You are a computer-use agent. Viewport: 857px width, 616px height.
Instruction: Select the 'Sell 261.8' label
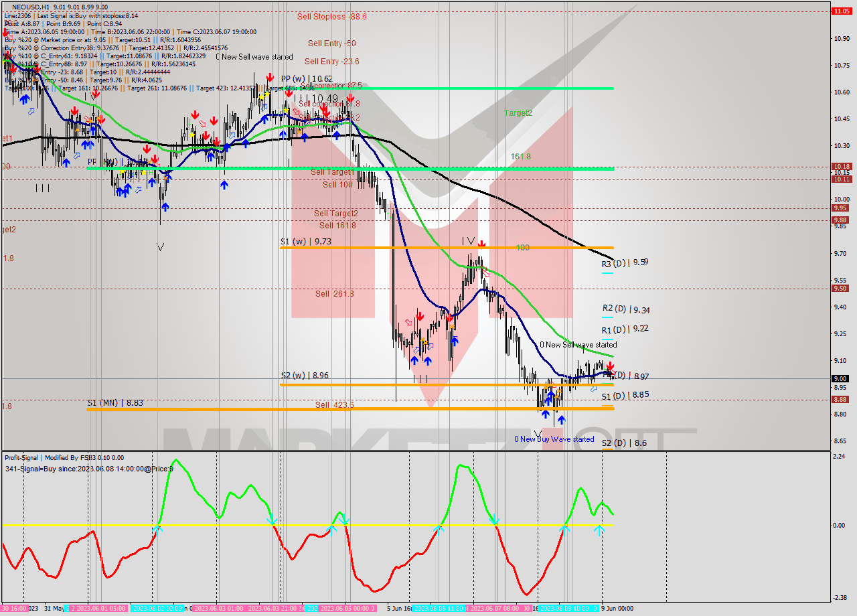334,294
